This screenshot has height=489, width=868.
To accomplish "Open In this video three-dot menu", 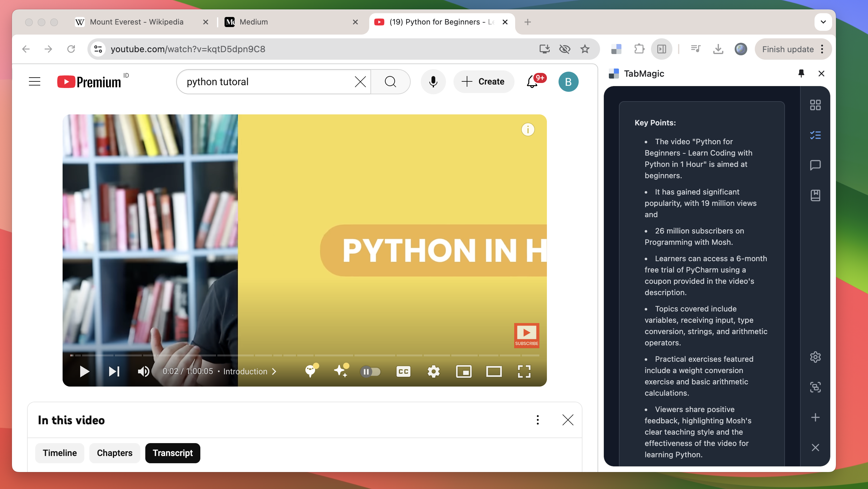I will [x=537, y=420].
